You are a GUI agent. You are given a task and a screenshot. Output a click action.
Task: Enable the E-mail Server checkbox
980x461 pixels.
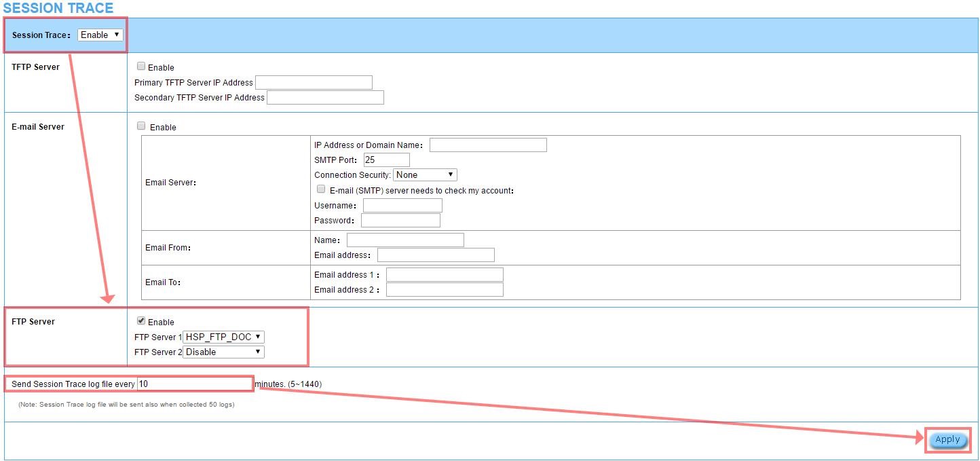(141, 126)
